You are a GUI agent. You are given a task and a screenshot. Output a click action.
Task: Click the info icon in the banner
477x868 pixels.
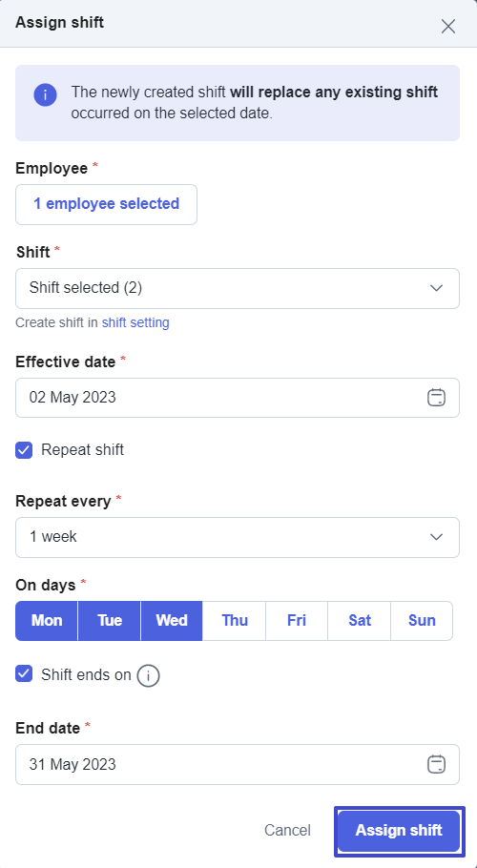click(46, 95)
